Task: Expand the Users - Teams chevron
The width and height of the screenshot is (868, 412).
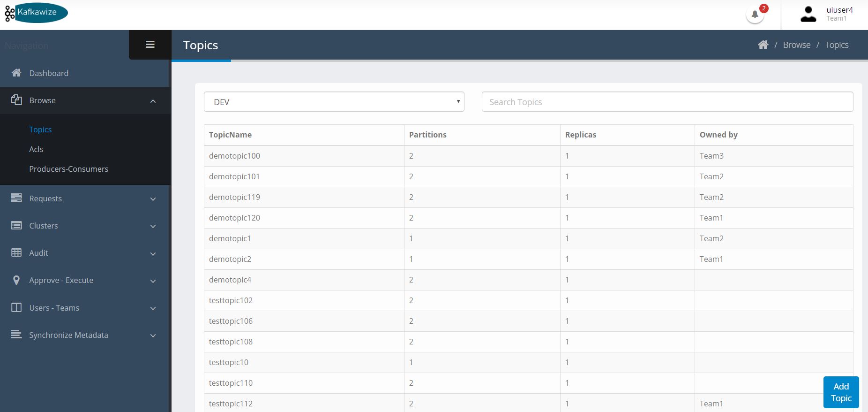Action: [153, 308]
